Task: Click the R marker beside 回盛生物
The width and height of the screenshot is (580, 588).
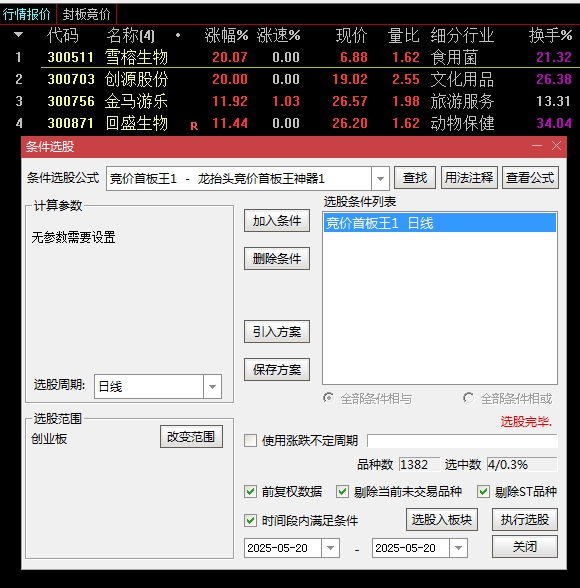Action: 194,126
